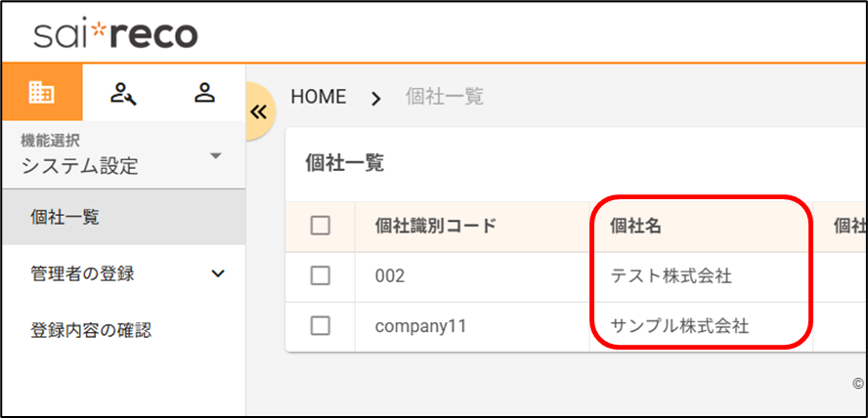Collapse sidebar with double-chevron button
This screenshot has height=418, width=868.
coord(258,111)
